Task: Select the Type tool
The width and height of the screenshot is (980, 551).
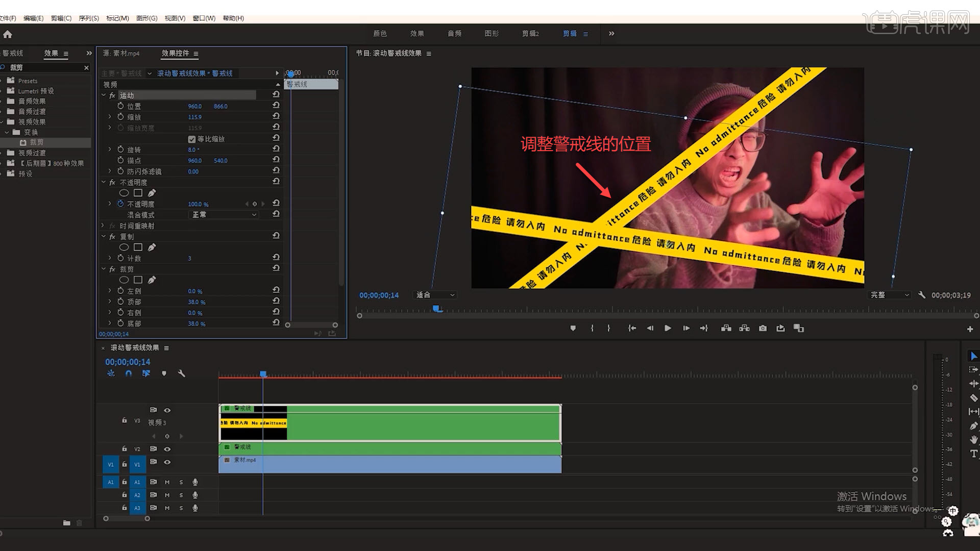Action: pos(973,454)
